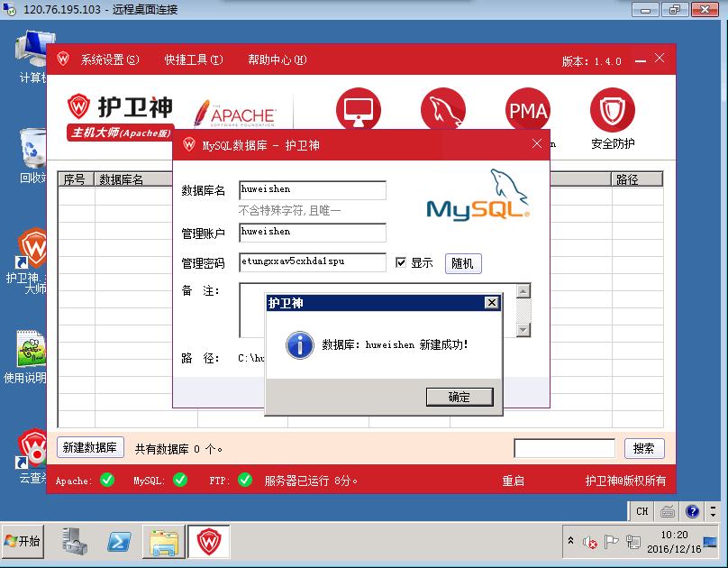This screenshot has width=728, height=568.
Task: Open the 帮助中心(H) menu
Action: point(278,60)
